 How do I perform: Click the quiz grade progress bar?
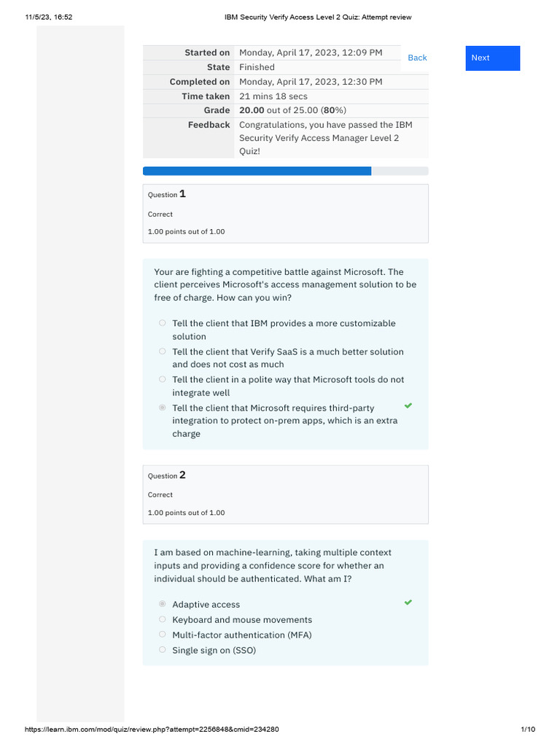pyautogui.click(x=285, y=171)
